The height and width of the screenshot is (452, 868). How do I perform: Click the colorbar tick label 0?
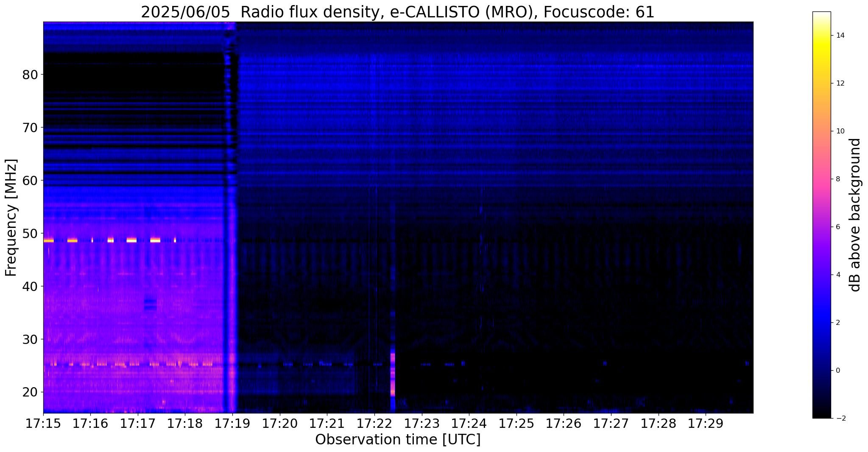(837, 371)
